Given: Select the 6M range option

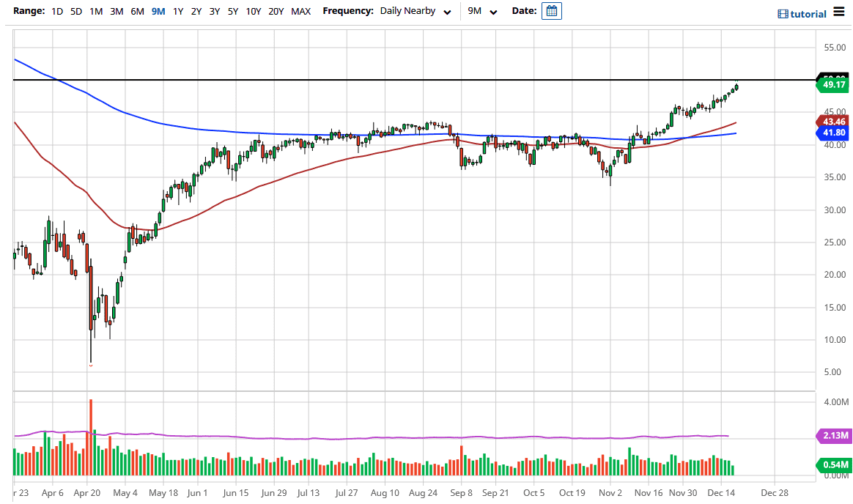Looking at the screenshot, I should pyautogui.click(x=136, y=12).
